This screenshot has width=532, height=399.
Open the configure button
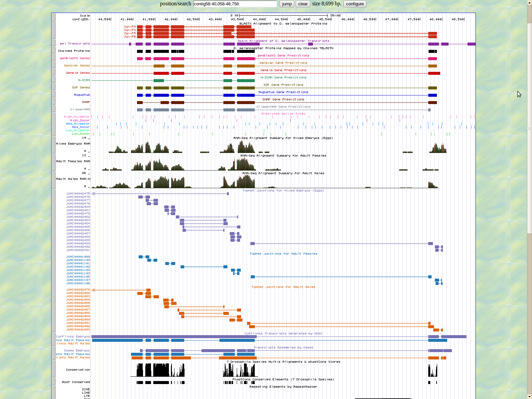355,4
